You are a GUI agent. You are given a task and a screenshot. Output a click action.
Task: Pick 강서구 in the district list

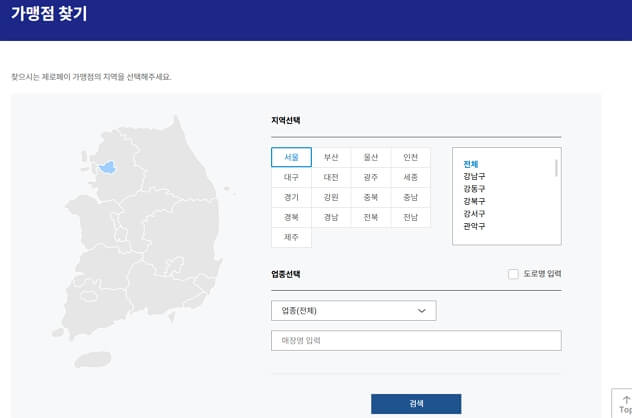(x=474, y=214)
